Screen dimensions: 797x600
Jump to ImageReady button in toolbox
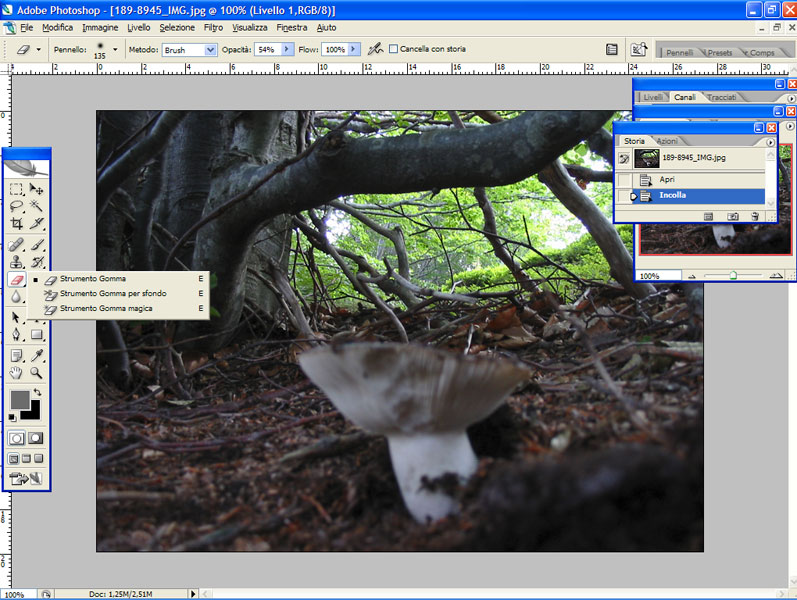[x=25, y=478]
